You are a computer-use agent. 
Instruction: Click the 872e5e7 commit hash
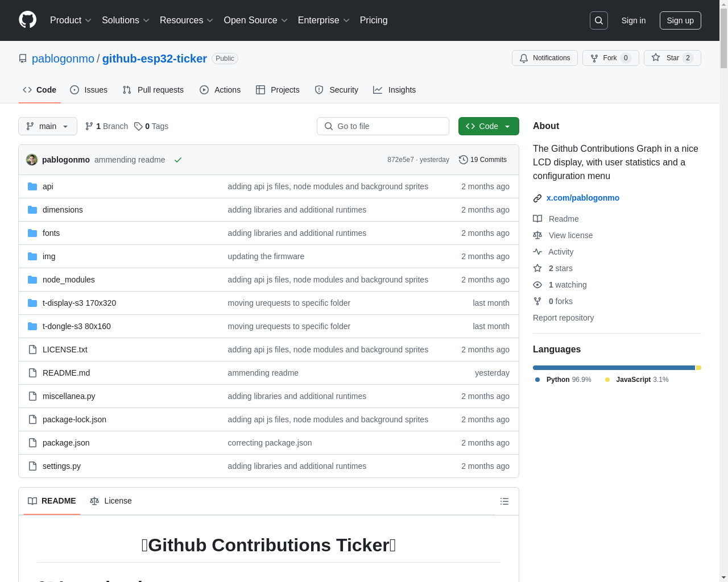(x=400, y=160)
